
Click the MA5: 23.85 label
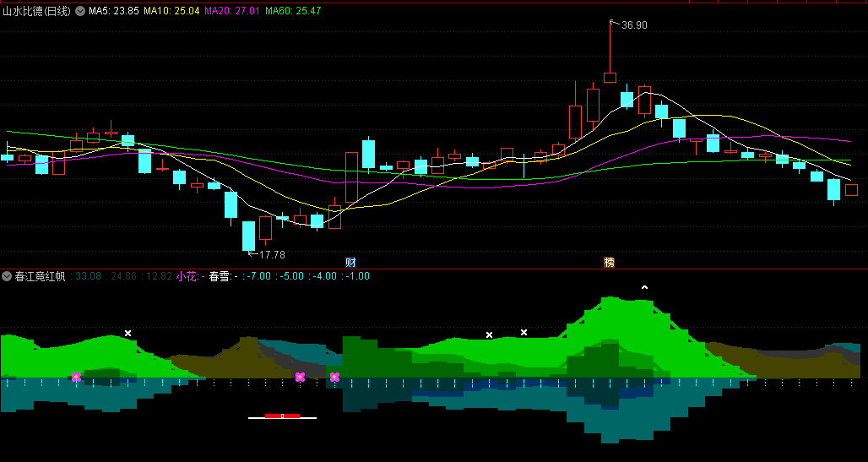113,10
